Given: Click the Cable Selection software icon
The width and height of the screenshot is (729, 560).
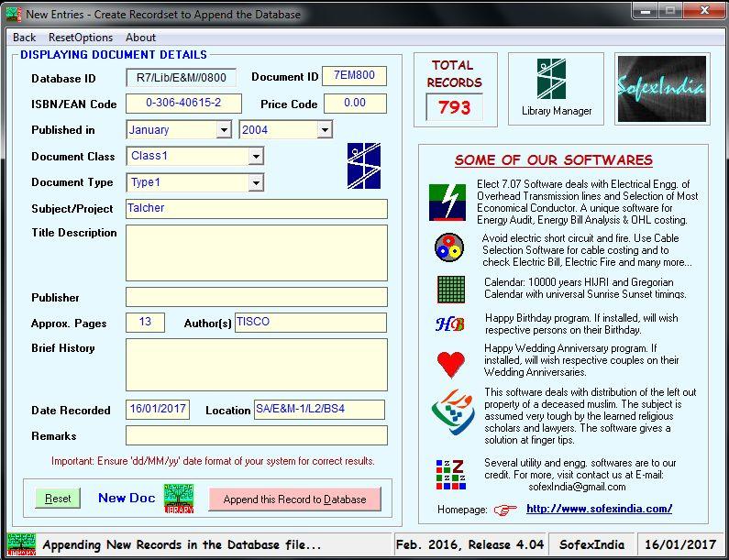Looking at the screenshot, I should point(449,247).
